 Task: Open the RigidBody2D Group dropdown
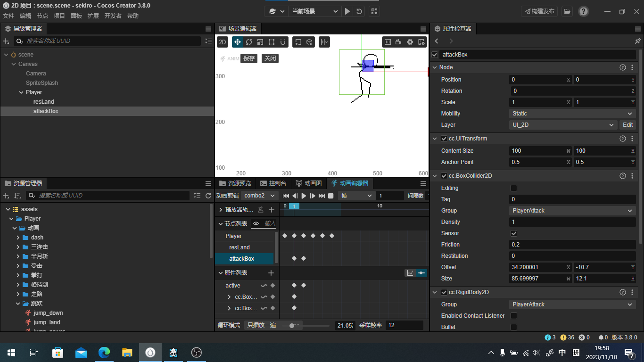(573, 304)
